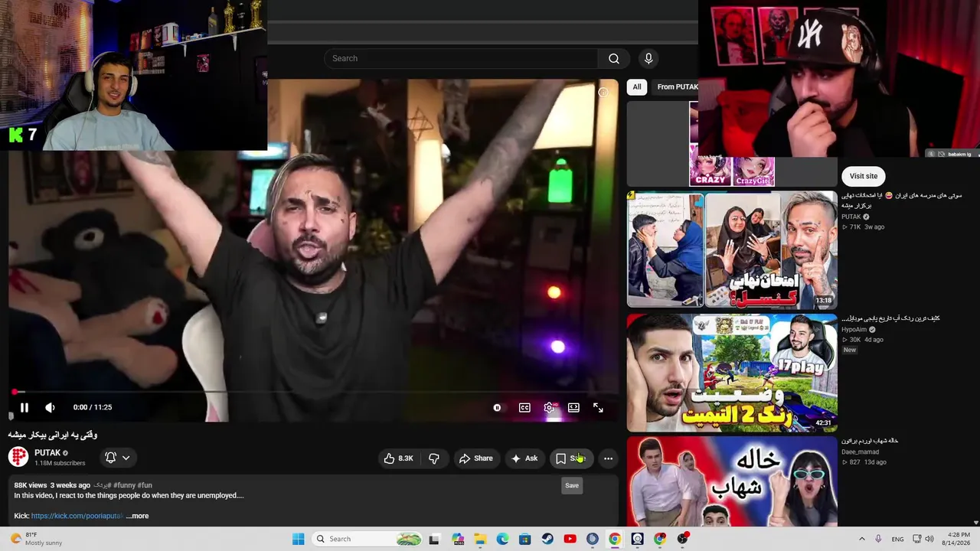
Task: Click the page scrollbar down arrow
Action: [976, 523]
